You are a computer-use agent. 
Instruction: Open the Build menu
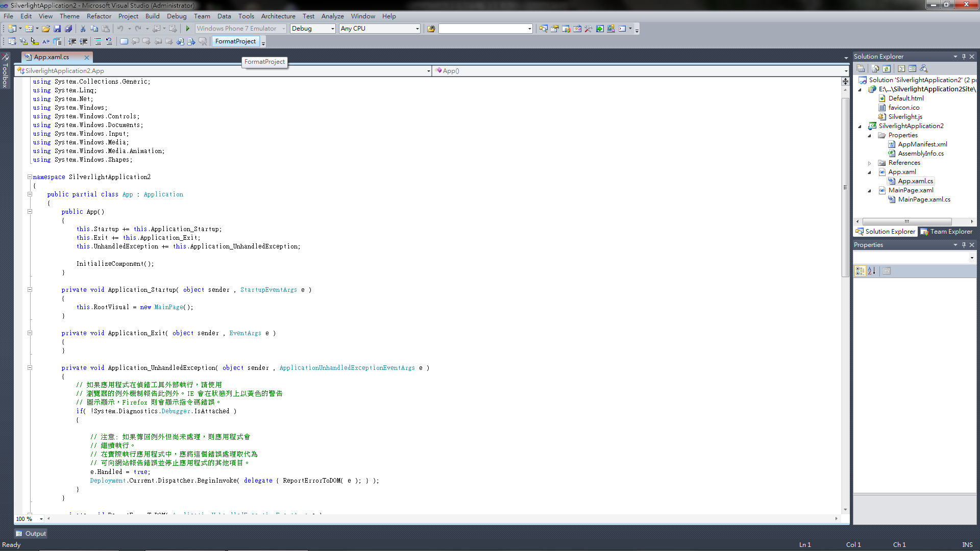click(153, 16)
